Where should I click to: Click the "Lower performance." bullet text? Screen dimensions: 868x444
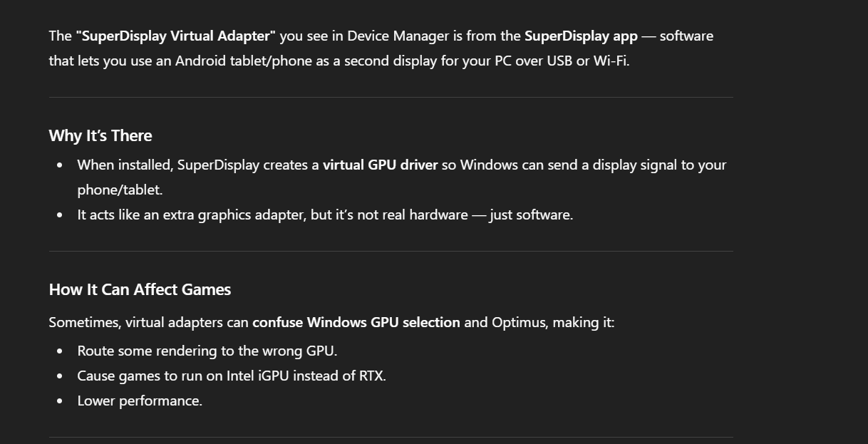click(140, 401)
